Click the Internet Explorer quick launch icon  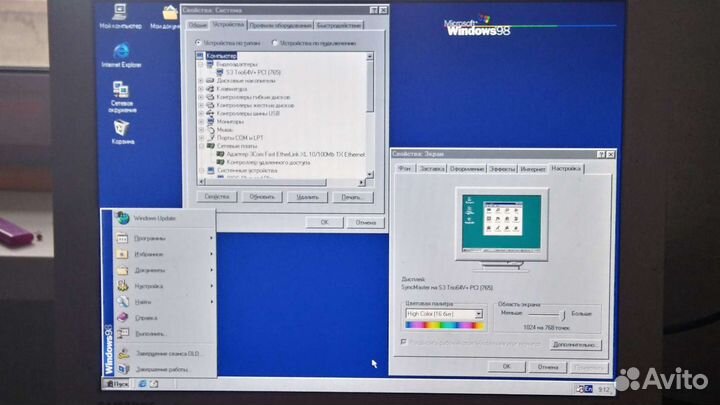142,383
